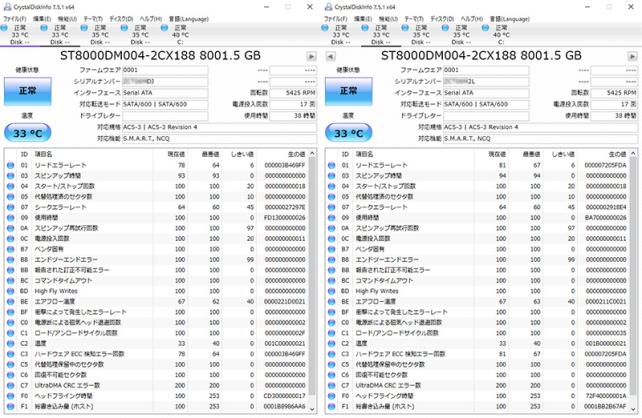Click status circle for row C5 代替処理保留中のセクタ数, right window
This screenshot has height=418, width=642.
pos(332,364)
